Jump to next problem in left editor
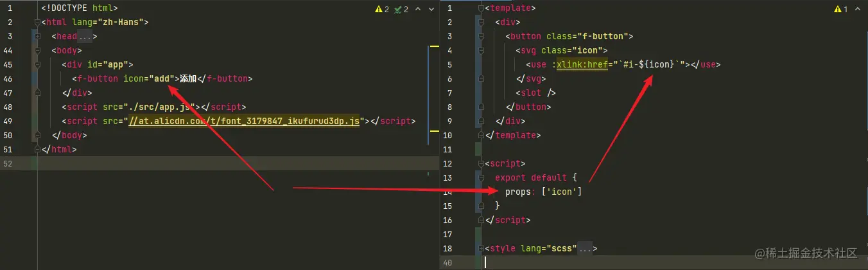 click(x=431, y=9)
